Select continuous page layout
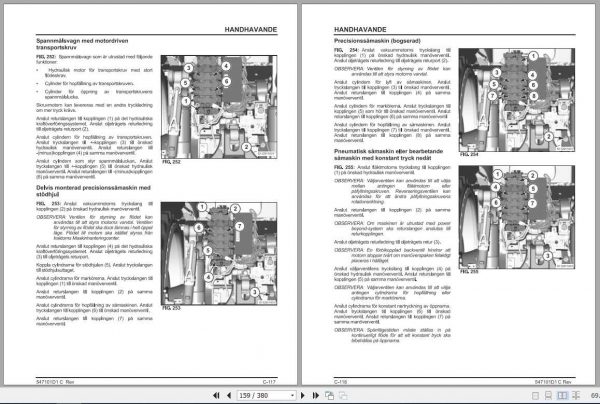The height and width of the screenshot is (404, 600). [548, 396]
